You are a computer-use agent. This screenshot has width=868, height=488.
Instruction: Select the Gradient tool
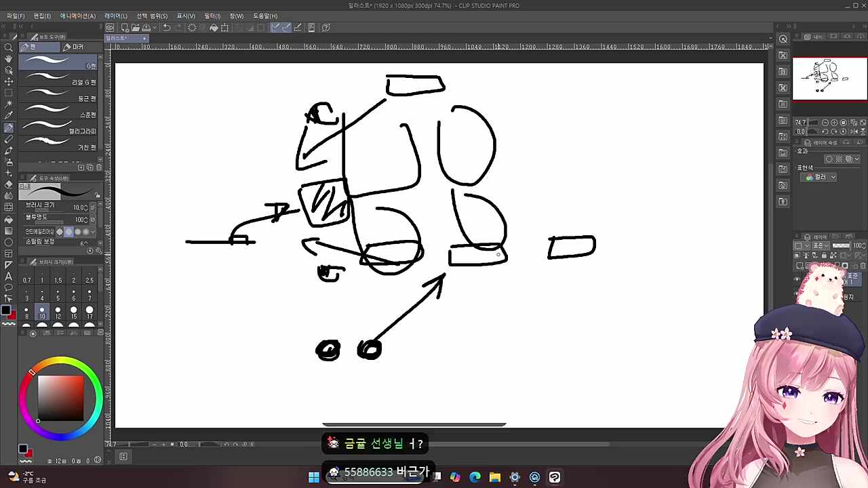pyautogui.click(x=9, y=230)
